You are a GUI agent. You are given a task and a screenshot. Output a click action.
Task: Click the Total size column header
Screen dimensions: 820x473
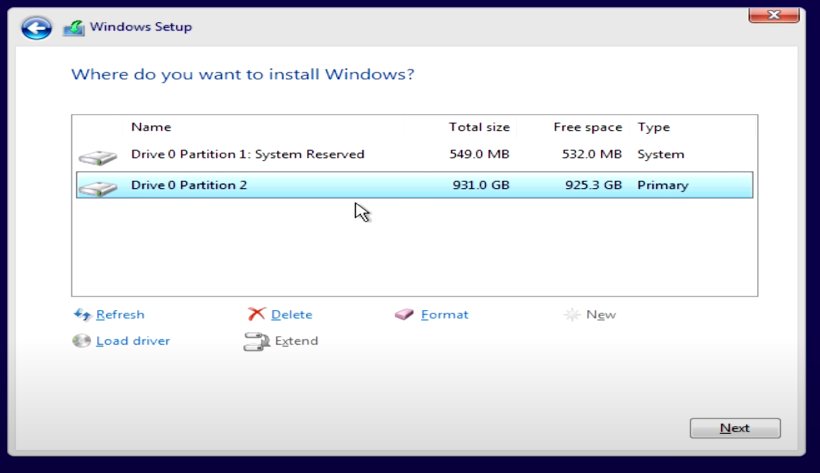coord(479,127)
